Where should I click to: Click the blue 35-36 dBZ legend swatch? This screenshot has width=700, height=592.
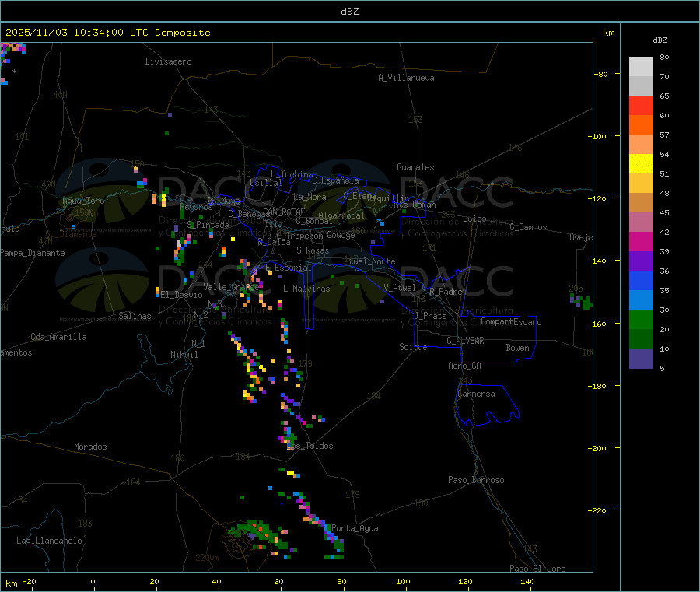(x=641, y=280)
